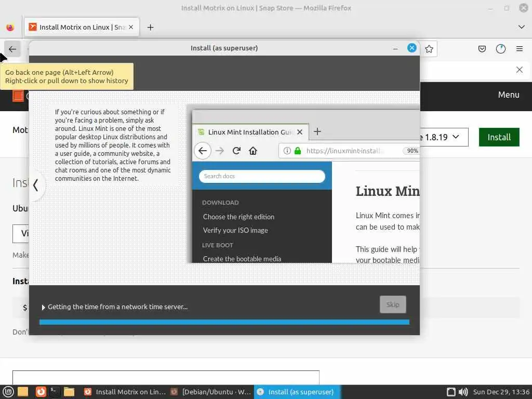Open the Linux Mint start menu
This screenshot has width=532, height=399.
pyautogui.click(x=8, y=392)
